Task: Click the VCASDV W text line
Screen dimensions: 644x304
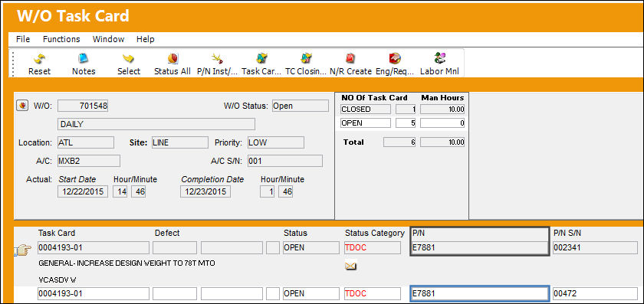Action: (x=57, y=279)
